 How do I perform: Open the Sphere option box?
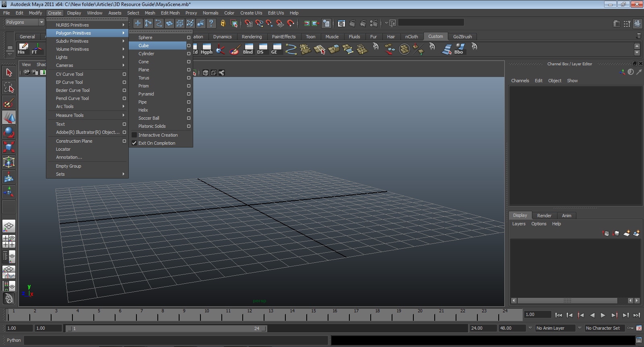(188, 37)
